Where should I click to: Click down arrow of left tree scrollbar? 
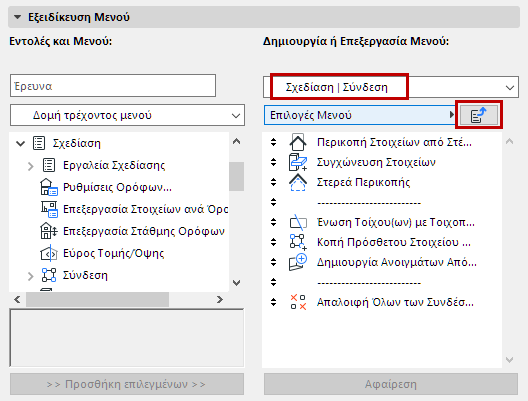[x=237, y=283]
